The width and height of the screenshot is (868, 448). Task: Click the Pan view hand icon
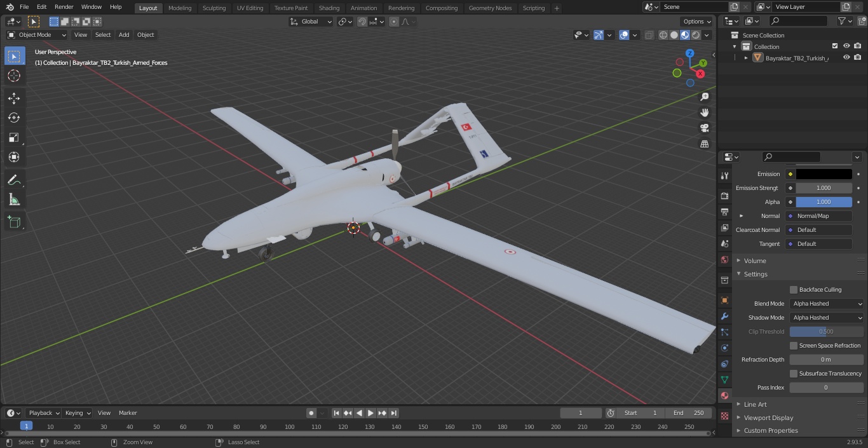pos(704,112)
